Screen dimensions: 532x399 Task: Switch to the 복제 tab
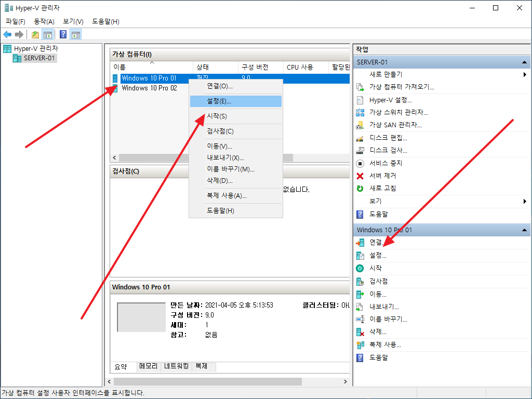204,366
